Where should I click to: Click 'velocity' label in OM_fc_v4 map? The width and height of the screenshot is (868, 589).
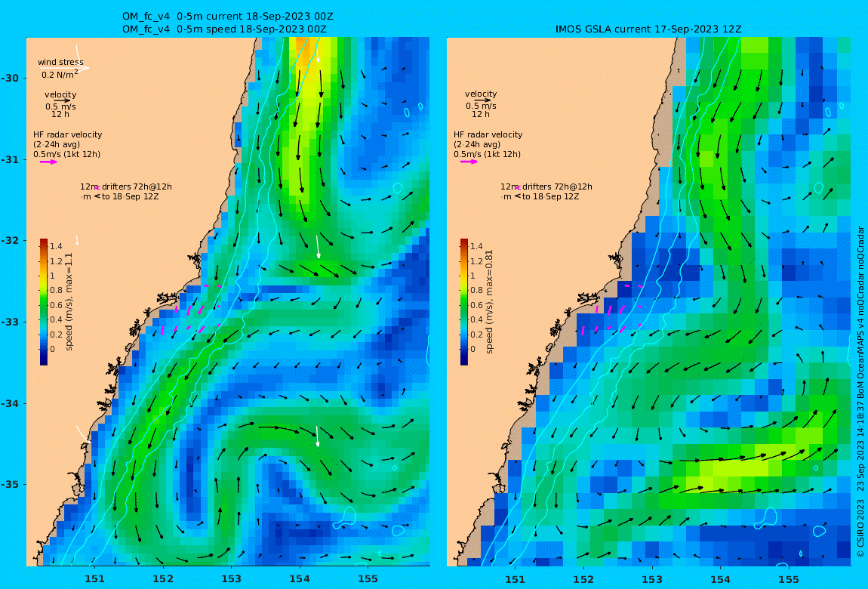pyautogui.click(x=60, y=94)
